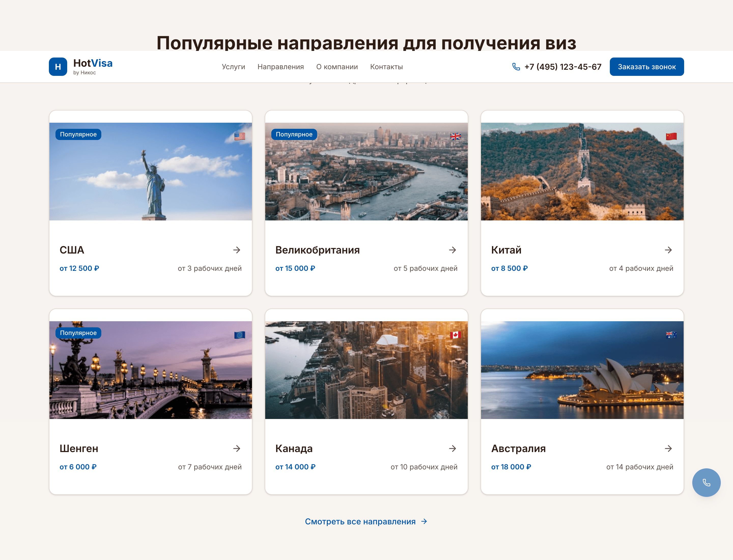Click the price "от 15 000 ₽"
Screen dimensions: 733x560
pyautogui.click(x=295, y=268)
